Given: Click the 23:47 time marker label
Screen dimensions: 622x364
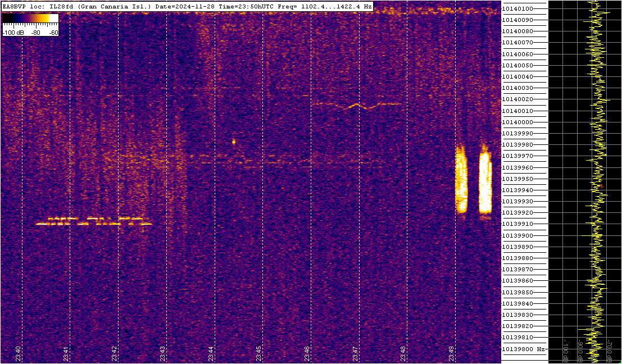Looking at the screenshot, I should (x=356, y=354).
